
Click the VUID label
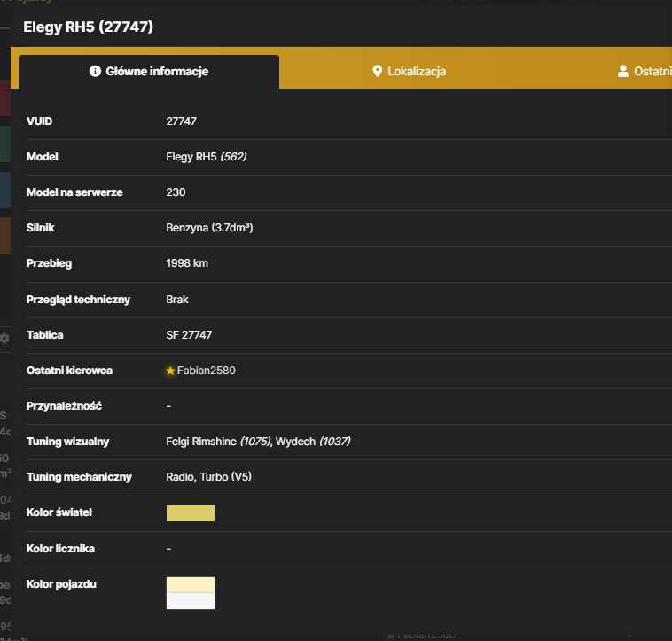(39, 121)
